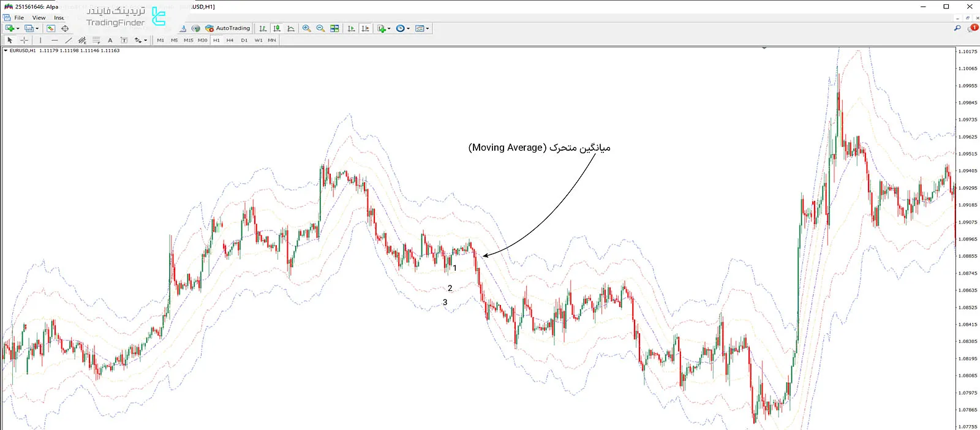Expand the new chart dropdown arrow
The image size is (980, 430).
tap(18, 29)
